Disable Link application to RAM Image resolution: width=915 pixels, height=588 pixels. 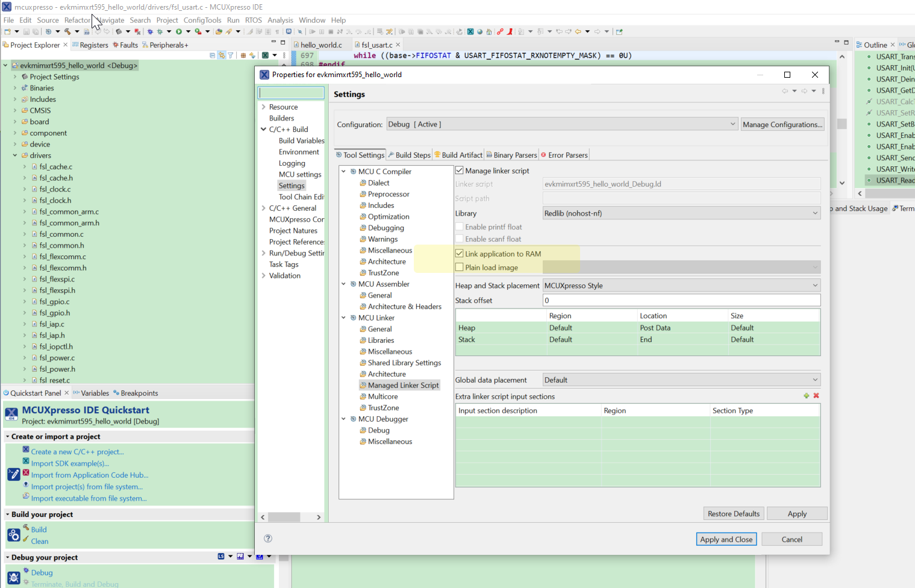pyautogui.click(x=459, y=253)
